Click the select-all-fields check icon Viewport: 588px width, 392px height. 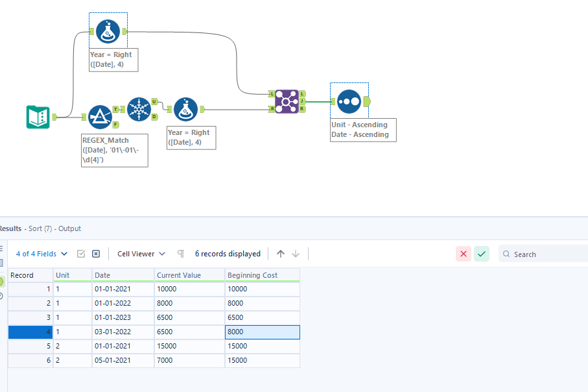coord(81,254)
